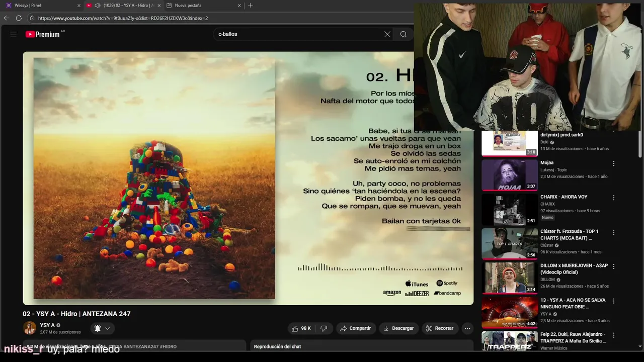
Task: Open the TOP 1 CHARTS video thumbnail
Action: [x=510, y=244]
